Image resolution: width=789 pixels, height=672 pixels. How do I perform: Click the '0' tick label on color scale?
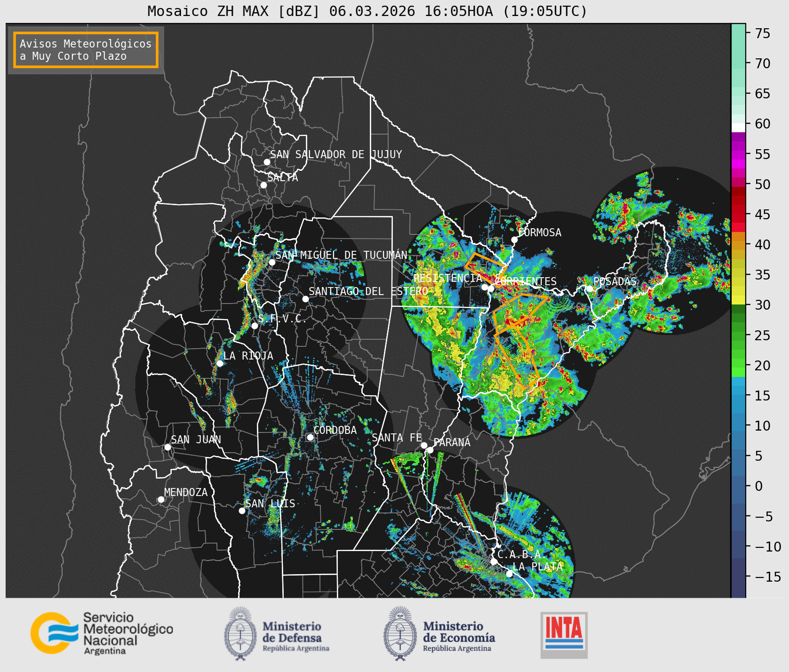tap(759, 486)
